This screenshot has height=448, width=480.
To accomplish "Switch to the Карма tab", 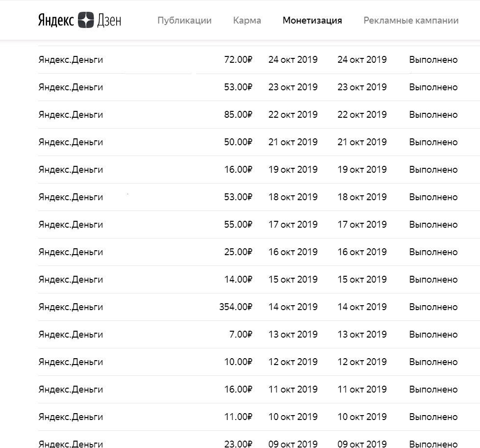I will pos(247,21).
